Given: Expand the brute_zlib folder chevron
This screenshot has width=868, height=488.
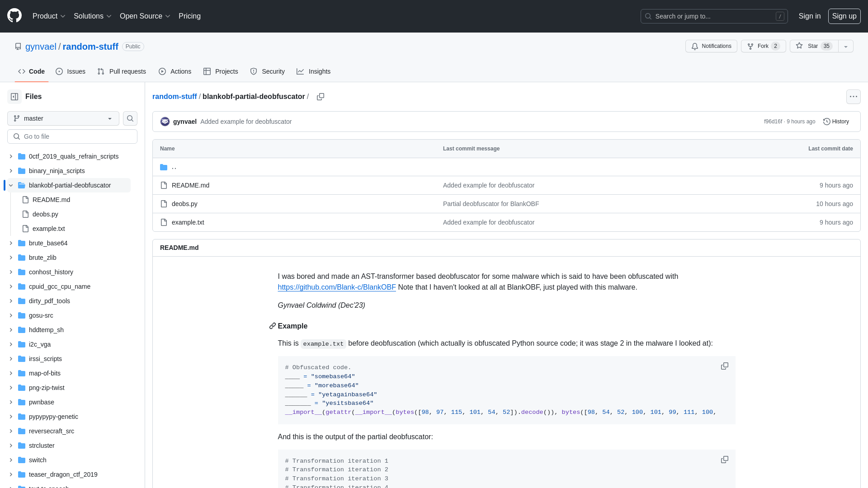Looking at the screenshot, I should 11,258.
